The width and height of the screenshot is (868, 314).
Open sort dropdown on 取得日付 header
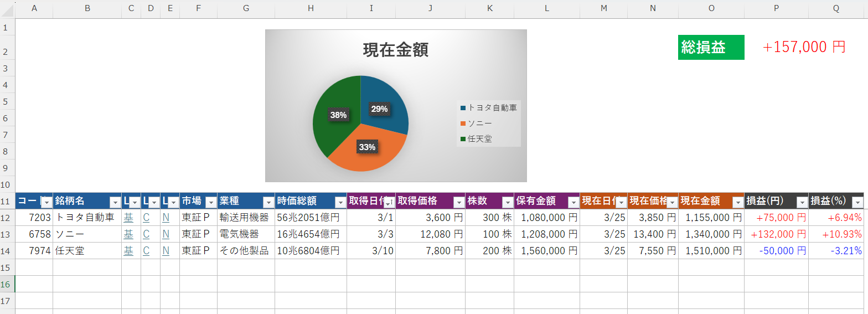pos(389,202)
